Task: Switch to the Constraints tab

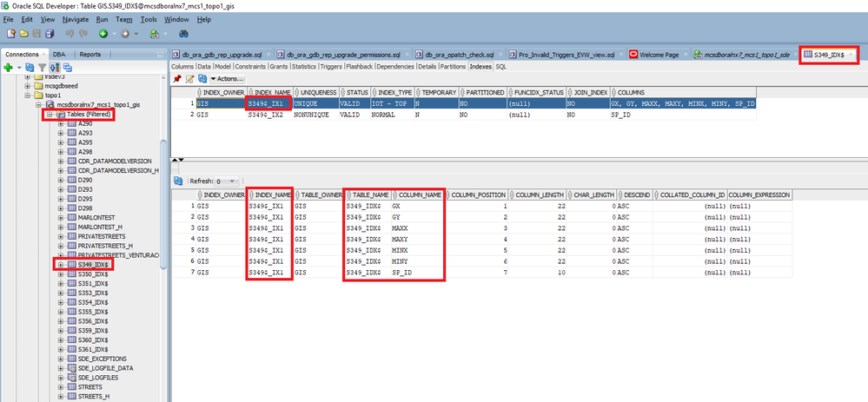Action: (x=250, y=66)
